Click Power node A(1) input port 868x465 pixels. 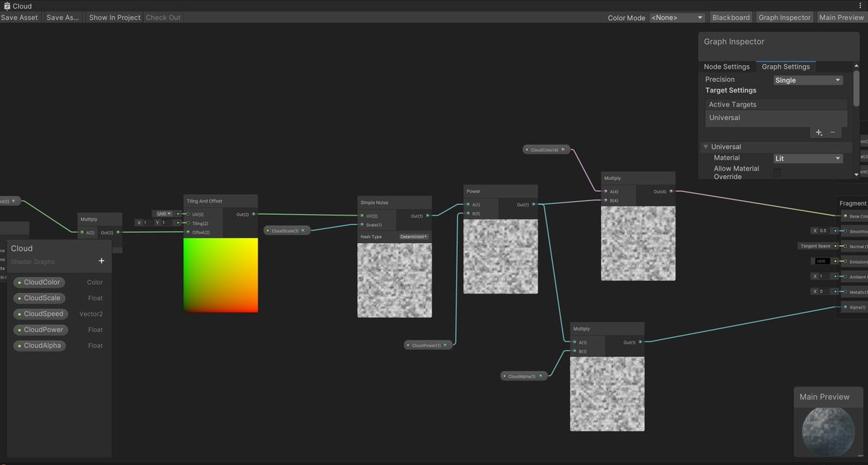pyautogui.click(x=468, y=205)
